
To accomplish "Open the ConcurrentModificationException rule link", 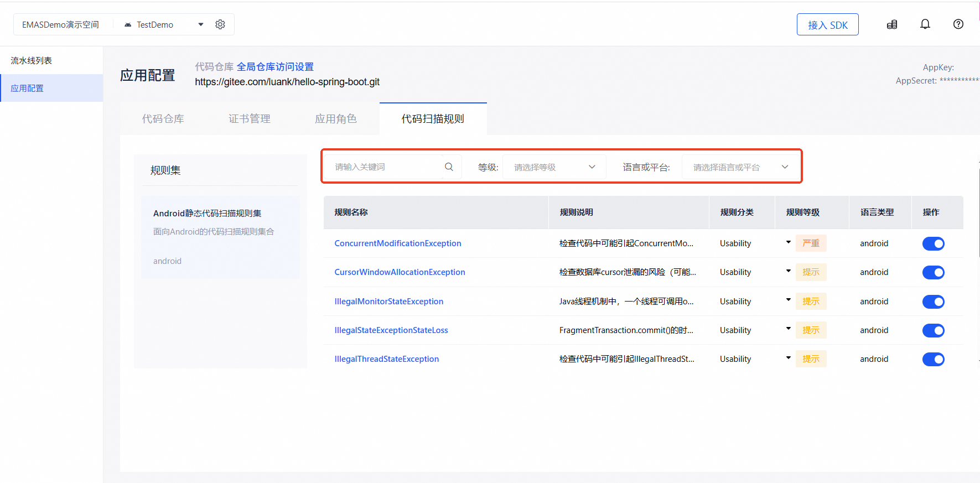I will pos(398,243).
